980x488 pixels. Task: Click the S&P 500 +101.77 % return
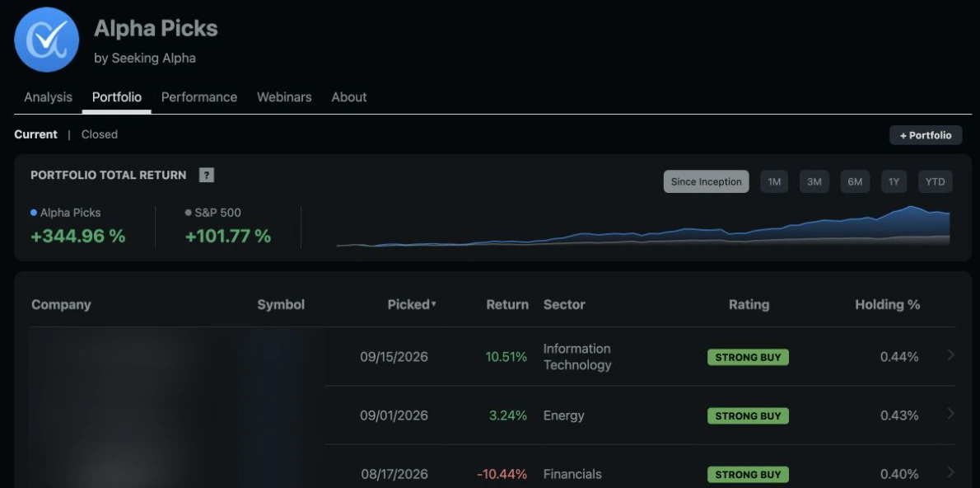(x=228, y=236)
